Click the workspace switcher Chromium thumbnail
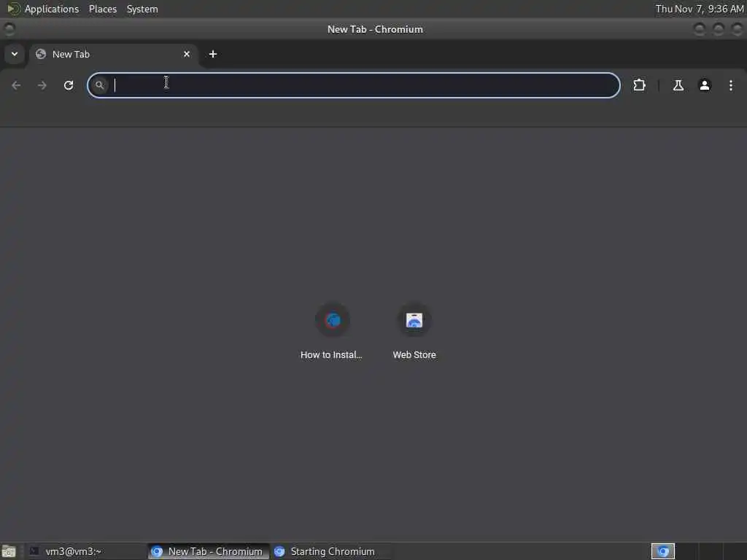This screenshot has width=747, height=560. (x=663, y=551)
